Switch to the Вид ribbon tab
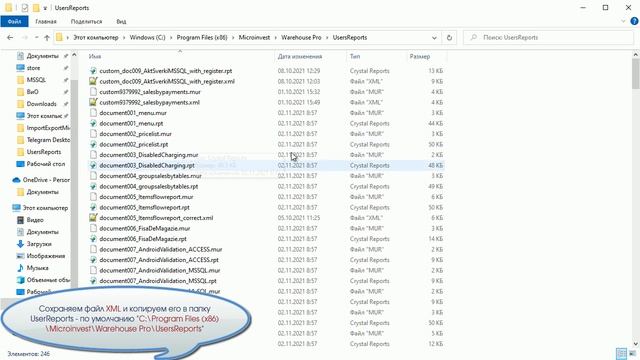Screen dimensions: 640x360 [x=121, y=22]
